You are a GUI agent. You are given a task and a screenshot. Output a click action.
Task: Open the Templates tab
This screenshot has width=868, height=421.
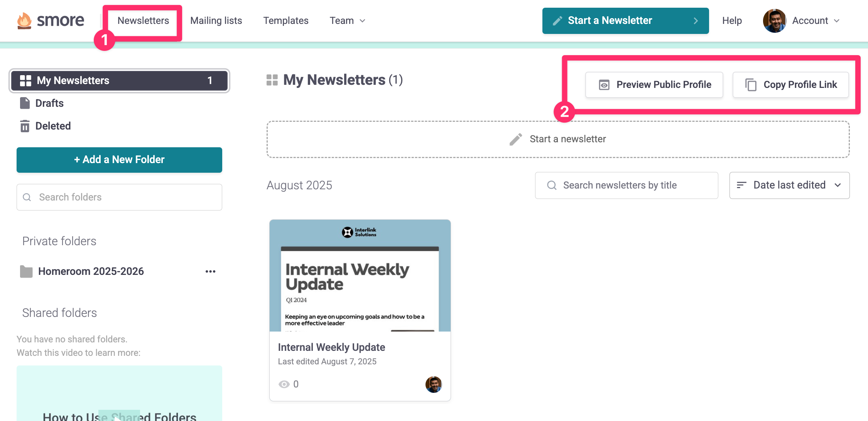(x=285, y=21)
